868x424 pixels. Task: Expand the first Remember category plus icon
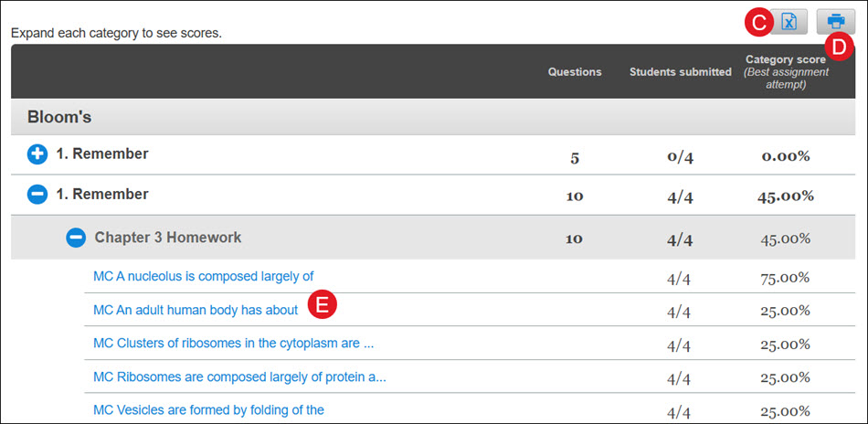[37, 155]
